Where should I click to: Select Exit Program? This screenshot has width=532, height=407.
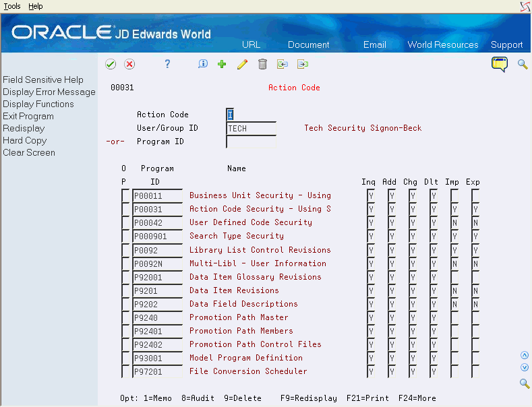28,117
